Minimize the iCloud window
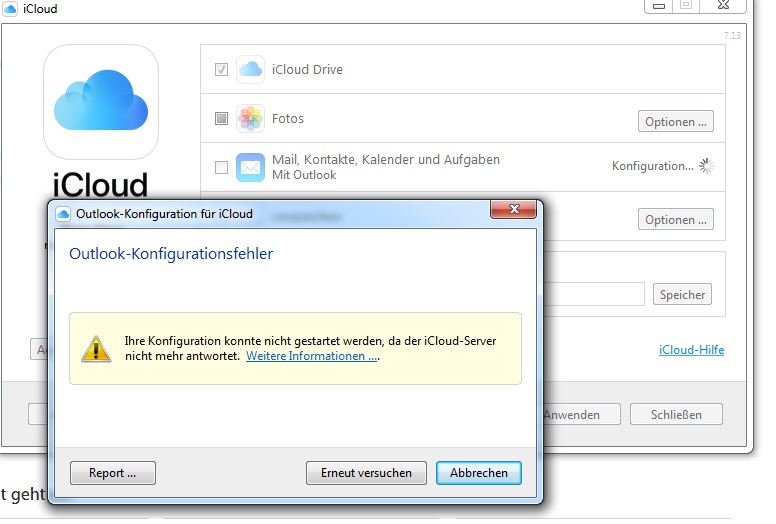 click(x=659, y=6)
